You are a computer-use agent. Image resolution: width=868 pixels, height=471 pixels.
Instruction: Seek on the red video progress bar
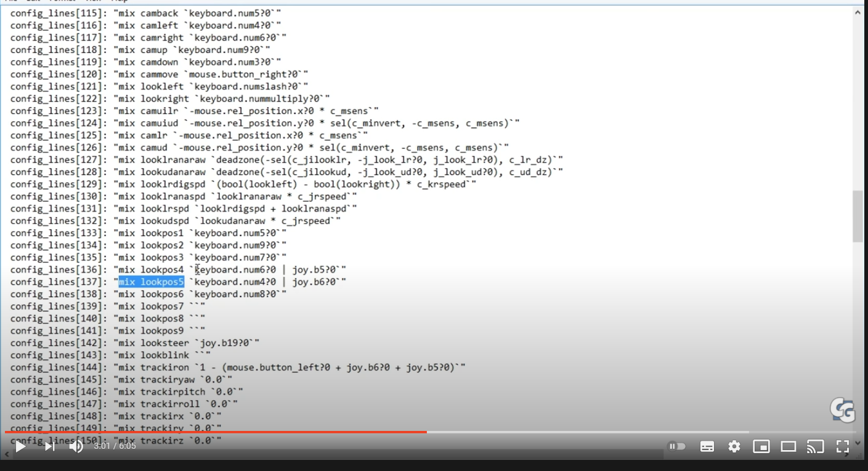216,432
